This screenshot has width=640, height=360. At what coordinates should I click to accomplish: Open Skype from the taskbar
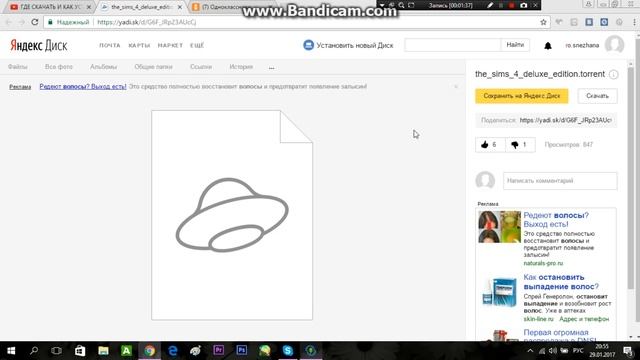288,351
